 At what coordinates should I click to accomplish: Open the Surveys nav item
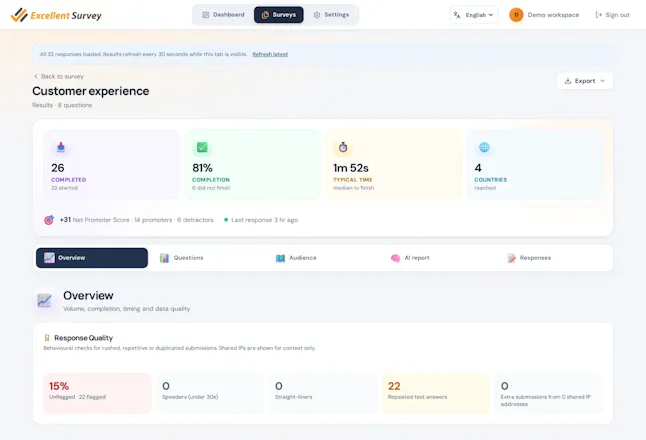point(279,15)
